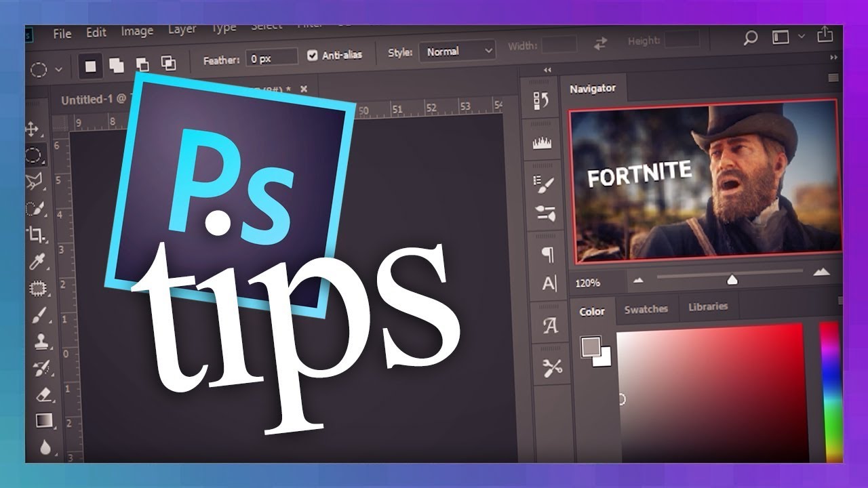Viewport: 868px width, 488px height.
Task: Click the Navigator preview thumbnail
Action: coord(706,181)
